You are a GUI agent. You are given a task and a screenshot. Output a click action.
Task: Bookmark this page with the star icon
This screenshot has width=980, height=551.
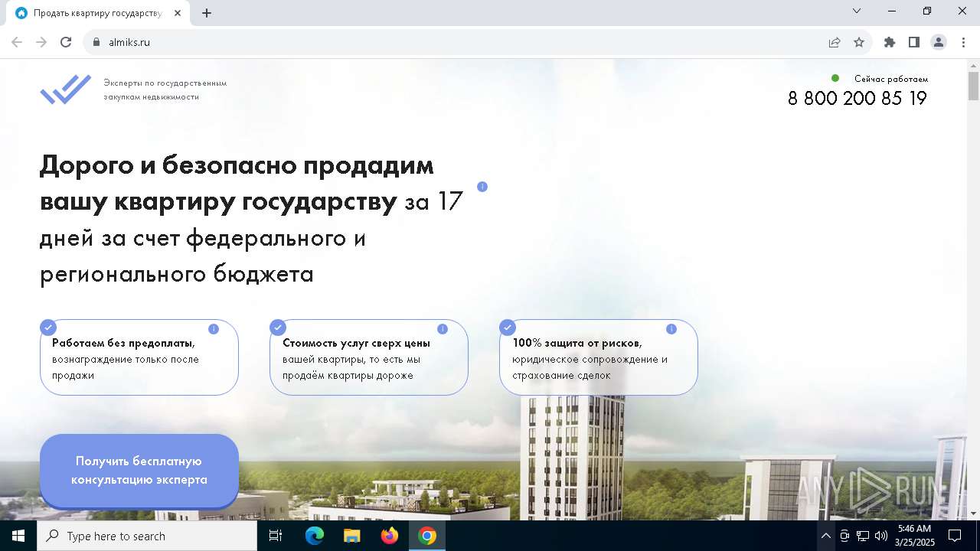859,42
